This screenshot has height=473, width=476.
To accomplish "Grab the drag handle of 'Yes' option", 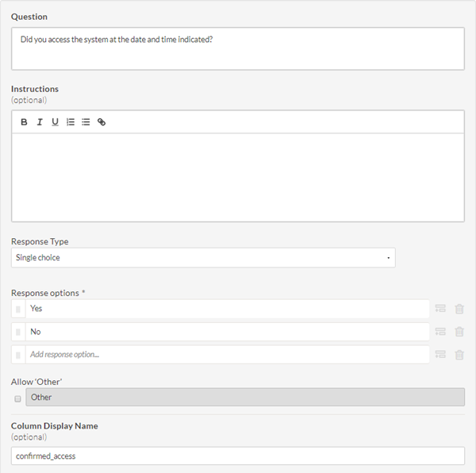I will click(x=18, y=309).
